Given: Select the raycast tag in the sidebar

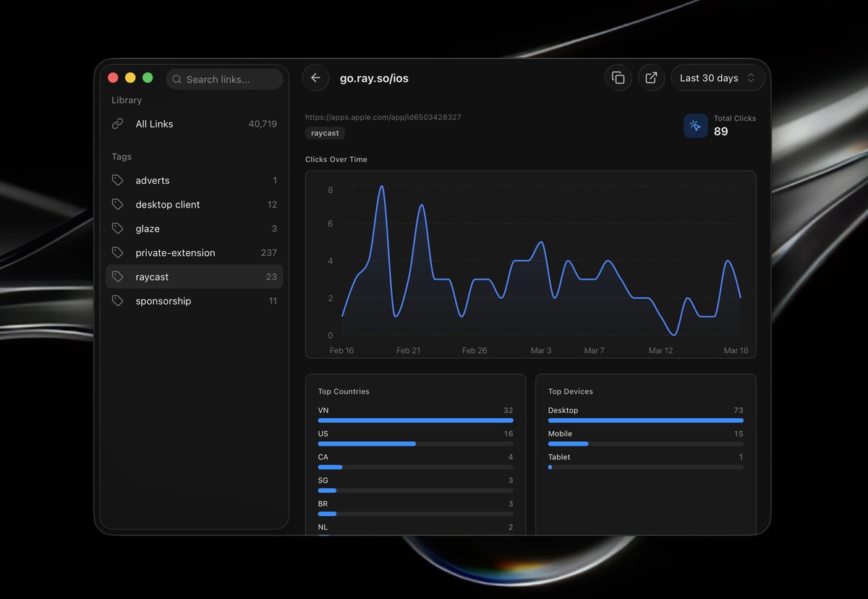Looking at the screenshot, I should click(x=195, y=277).
